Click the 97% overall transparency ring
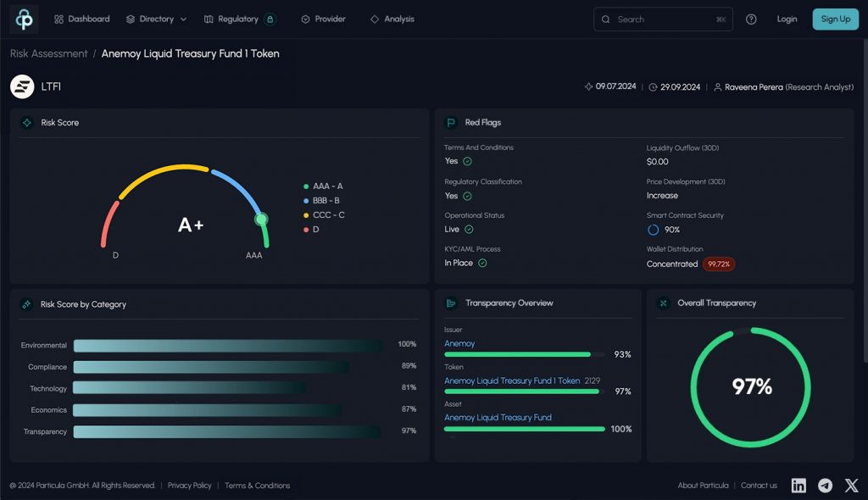Viewport: 868px width, 500px height. [751, 387]
